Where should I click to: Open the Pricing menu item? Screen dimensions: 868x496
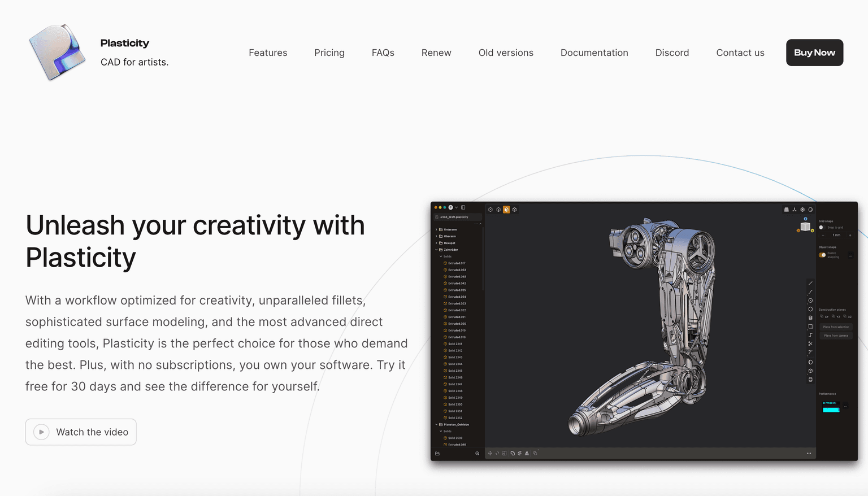[329, 53]
